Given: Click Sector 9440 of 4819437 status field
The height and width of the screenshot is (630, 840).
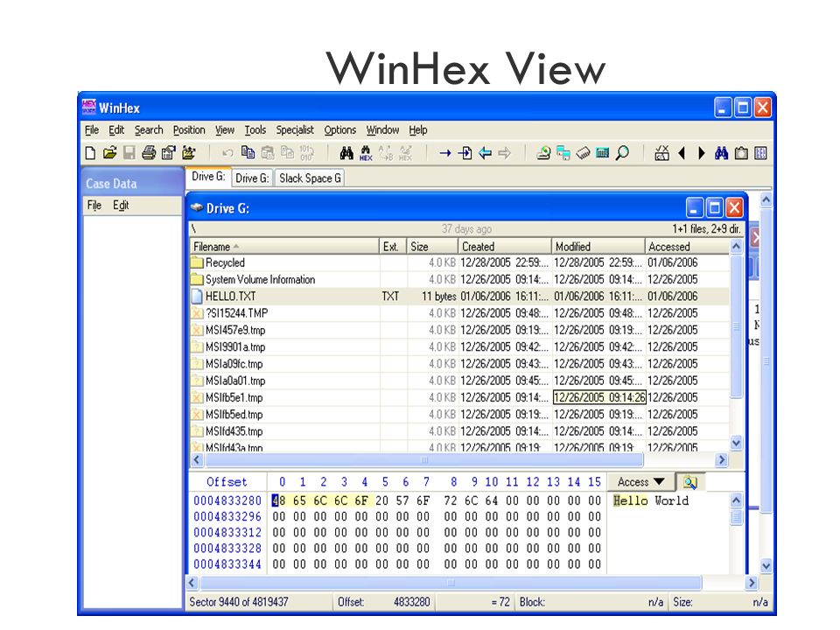Looking at the screenshot, I should pyautogui.click(x=238, y=602).
